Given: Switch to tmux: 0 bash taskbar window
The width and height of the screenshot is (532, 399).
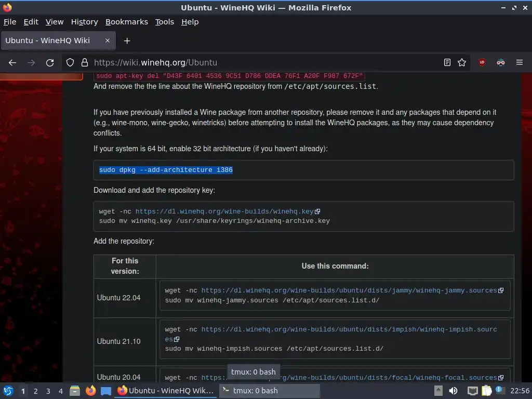Looking at the screenshot, I should coord(270,391).
